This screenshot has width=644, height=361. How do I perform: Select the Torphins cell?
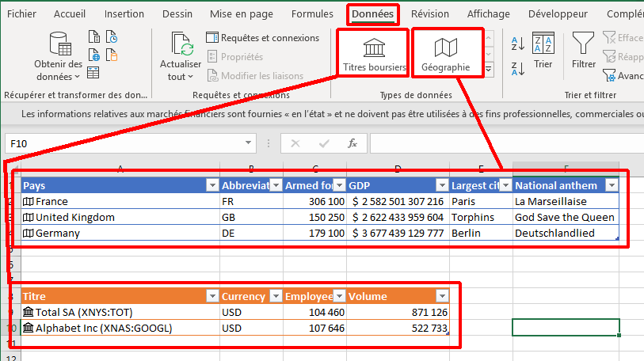point(481,217)
